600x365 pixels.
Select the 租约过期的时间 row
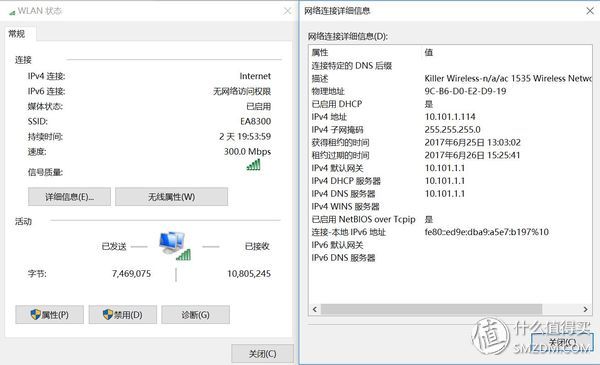point(451,155)
